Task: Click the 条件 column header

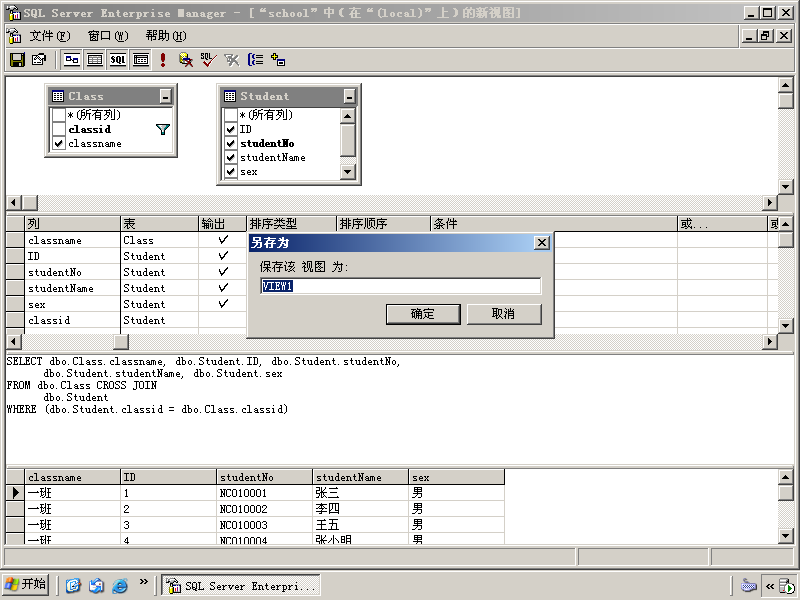Action: [554, 223]
